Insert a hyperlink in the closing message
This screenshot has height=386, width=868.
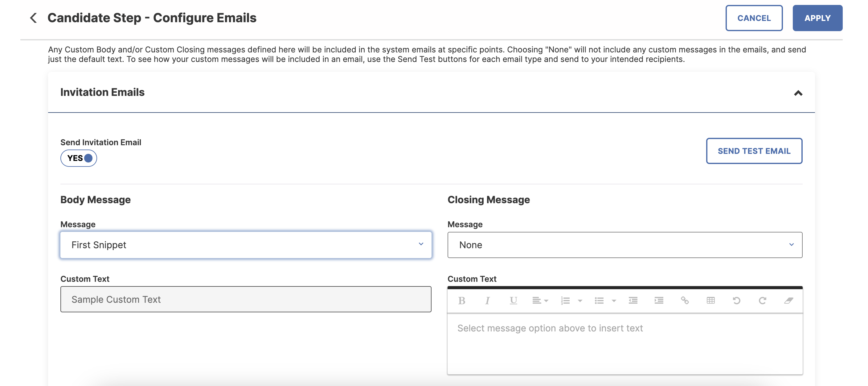pyautogui.click(x=685, y=300)
